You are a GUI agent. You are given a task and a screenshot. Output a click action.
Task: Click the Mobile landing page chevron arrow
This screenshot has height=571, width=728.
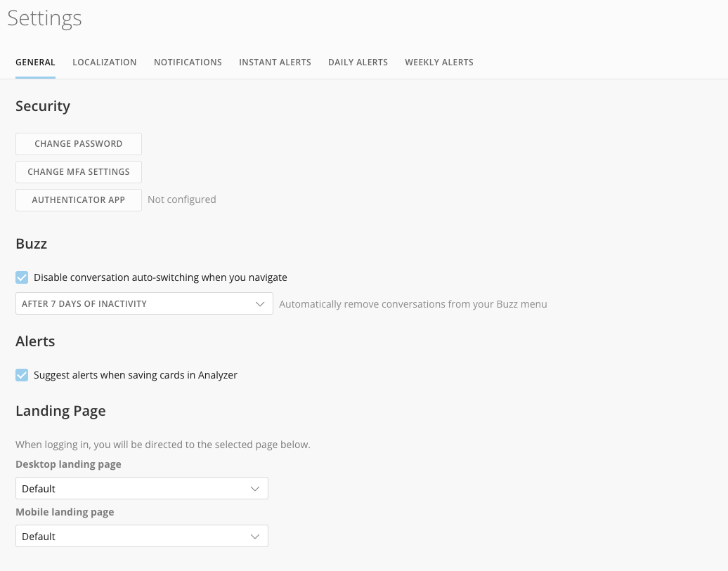coord(254,536)
